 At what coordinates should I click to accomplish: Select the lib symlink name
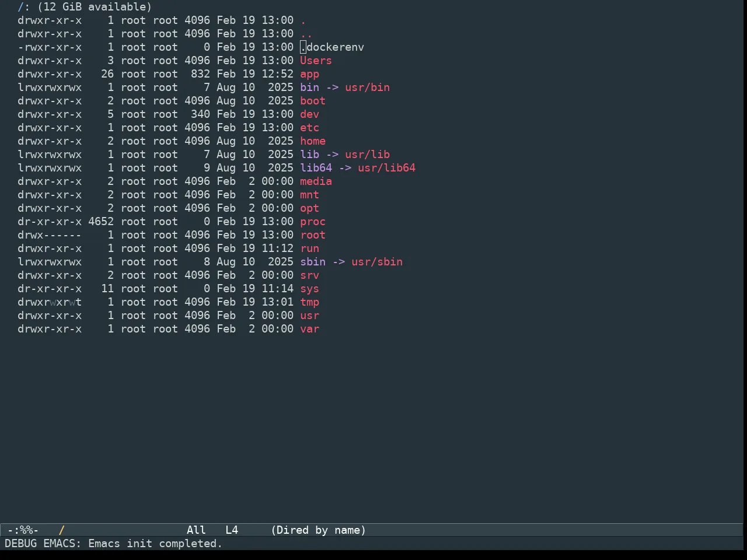309,155
